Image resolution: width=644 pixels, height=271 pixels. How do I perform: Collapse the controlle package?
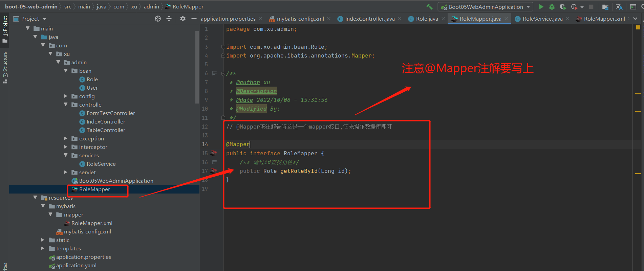point(66,105)
